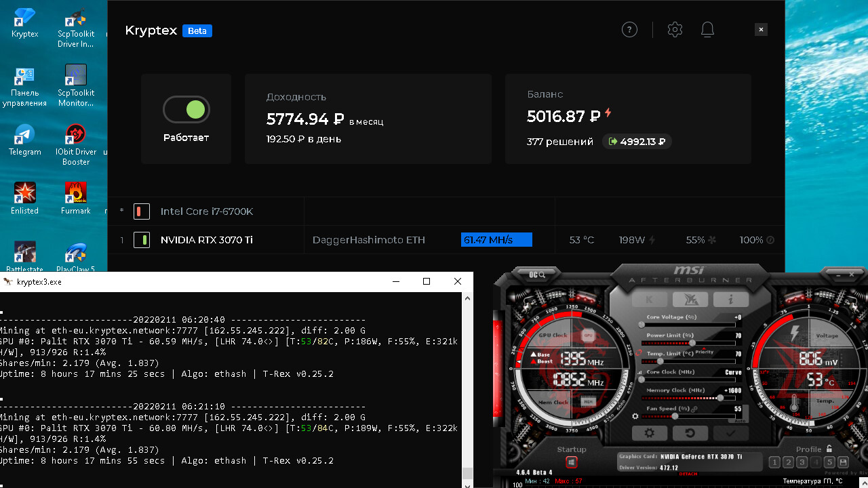Open Kryptex notifications bell icon
The height and width of the screenshot is (488, 868).
point(707,30)
